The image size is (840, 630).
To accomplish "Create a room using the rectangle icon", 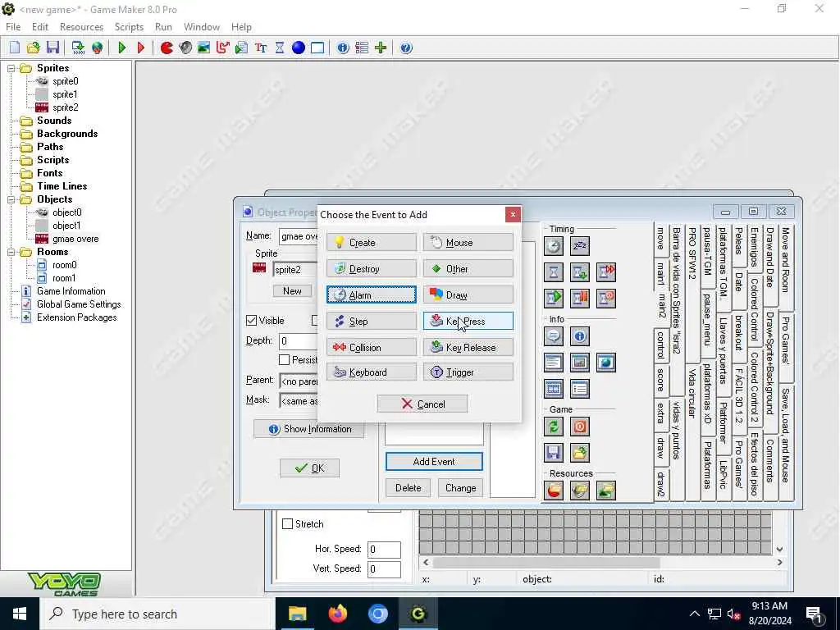I will [317, 48].
